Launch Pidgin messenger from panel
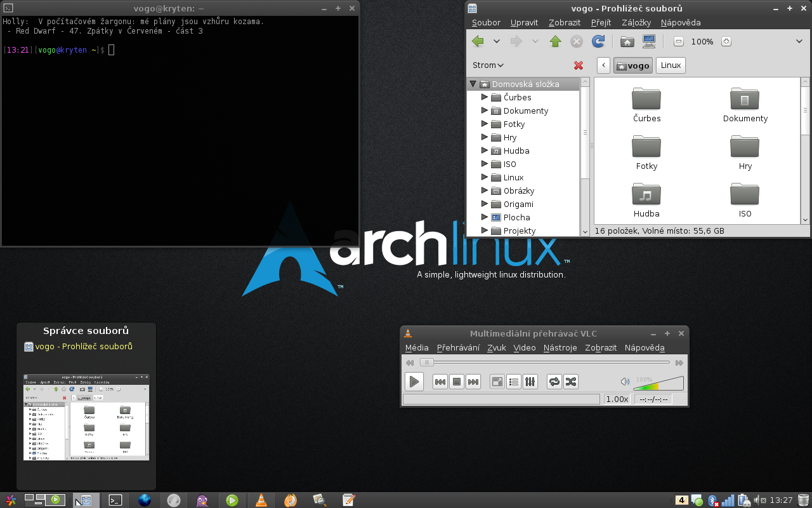The height and width of the screenshot is (508, 812). click(x=202, y=500)
